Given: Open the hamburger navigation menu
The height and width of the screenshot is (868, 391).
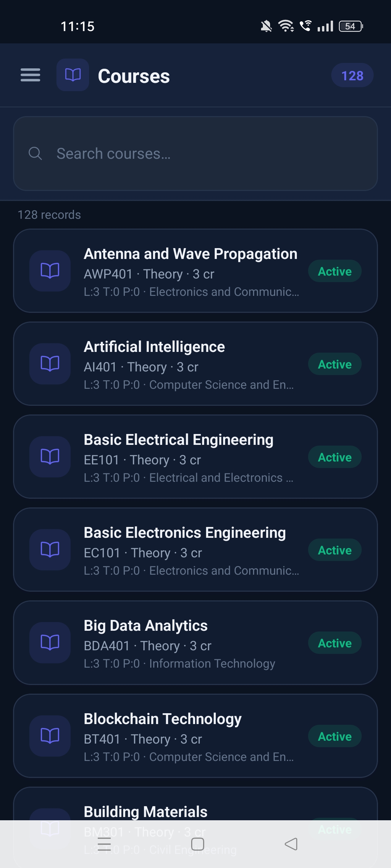Looking at the screenshot, I should (30, 75).
